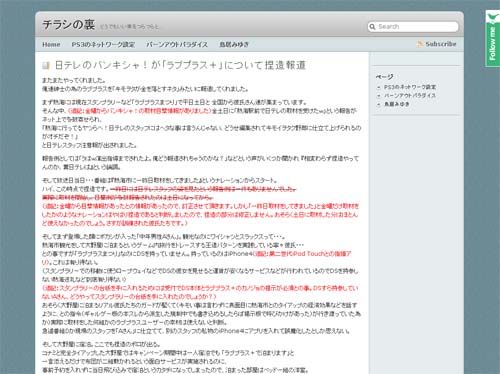Open the green Follow me side tab
The width and height of the screenshot is (500, 374).
click(x=493, y=39)
